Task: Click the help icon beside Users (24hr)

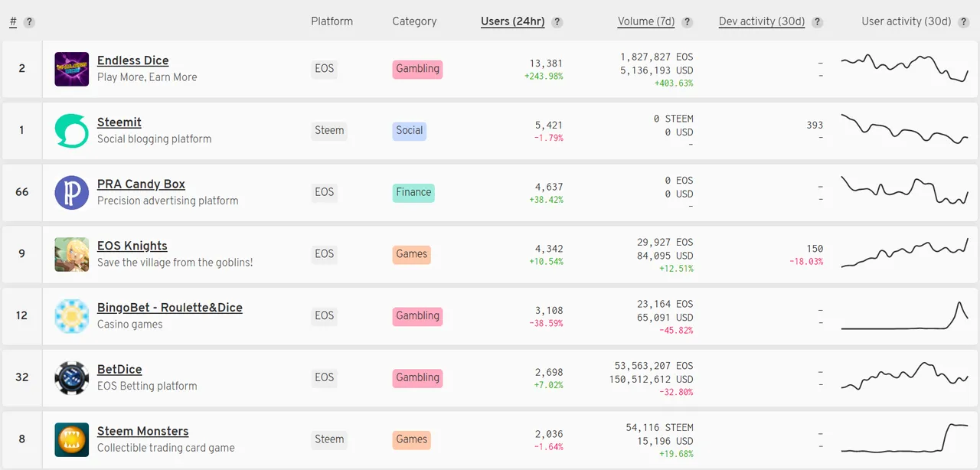Action: 557,22
